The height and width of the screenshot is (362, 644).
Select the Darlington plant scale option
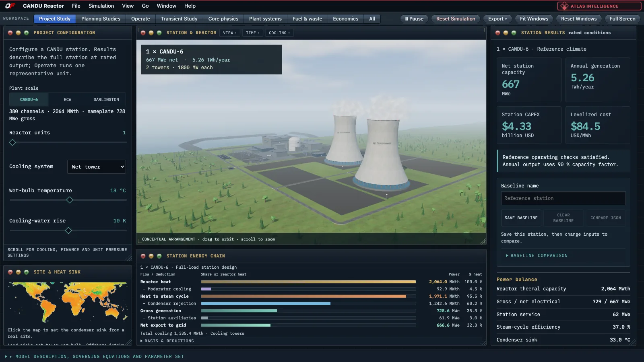(106, 99)
